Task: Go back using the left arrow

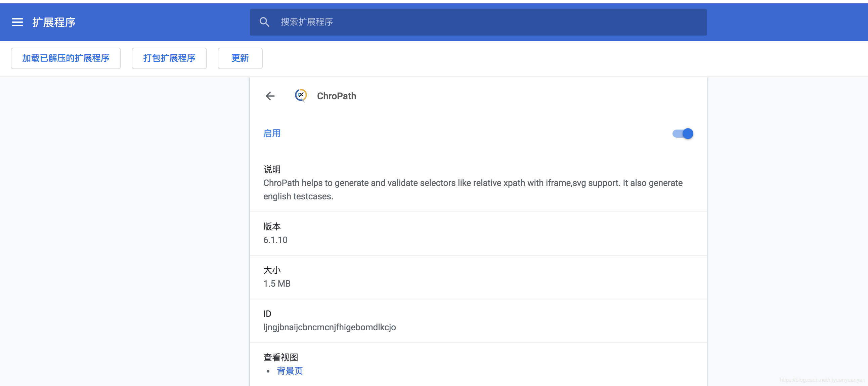Action: click(x=270, y=96)
